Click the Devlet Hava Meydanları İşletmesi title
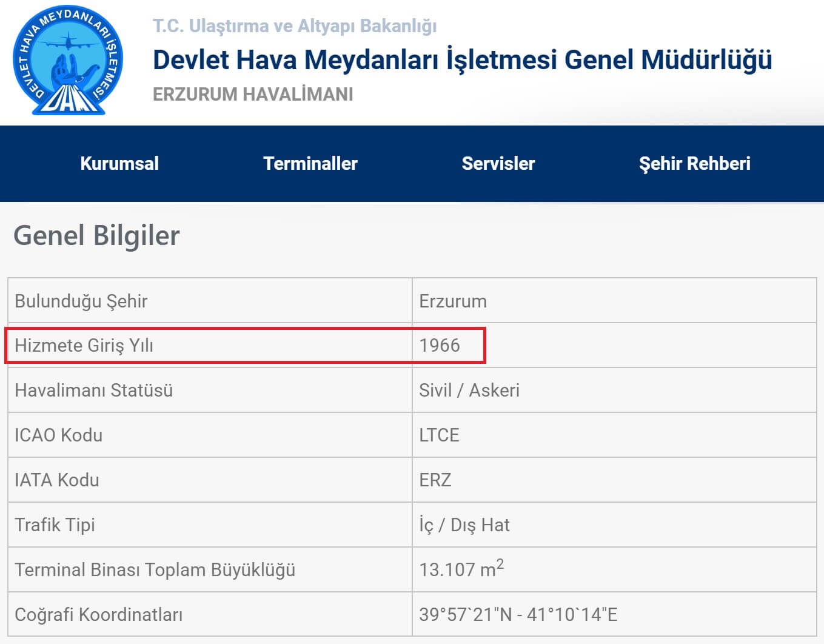The height and width of the screenshot is (644, 824). point(462,60)
